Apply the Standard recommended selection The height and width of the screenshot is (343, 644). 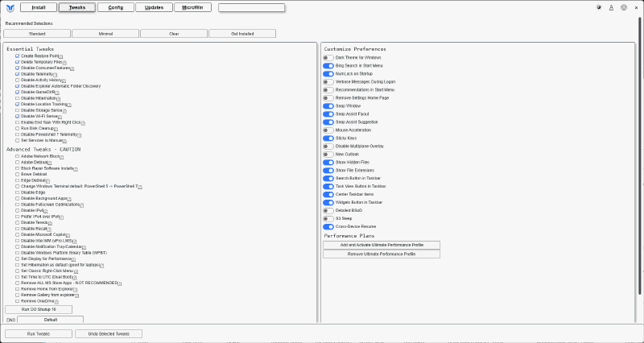tap(37, 34)
